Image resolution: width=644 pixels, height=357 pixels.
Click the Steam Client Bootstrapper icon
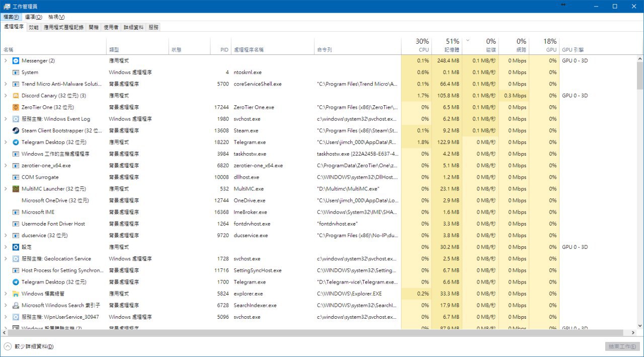(x=16, y=130)
